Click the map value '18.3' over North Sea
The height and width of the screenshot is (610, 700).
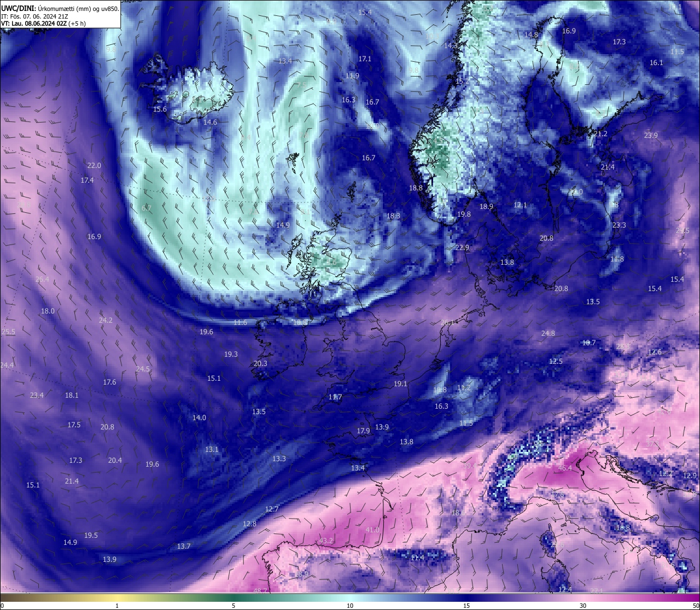[393, 216]
